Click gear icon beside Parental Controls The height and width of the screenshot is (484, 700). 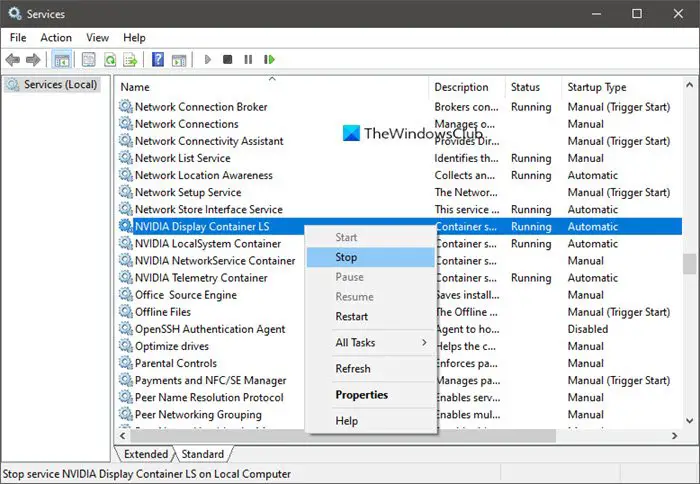(x=125, y=363)
